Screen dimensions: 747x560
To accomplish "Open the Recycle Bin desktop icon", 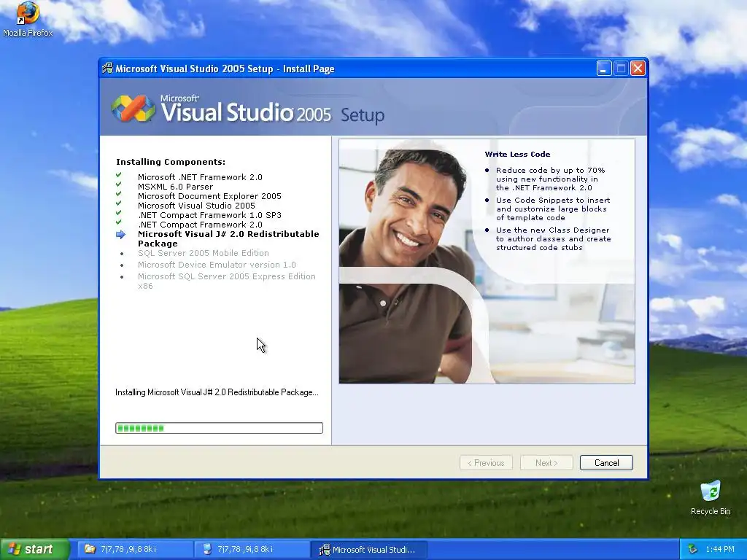I will tap(711, 498).
